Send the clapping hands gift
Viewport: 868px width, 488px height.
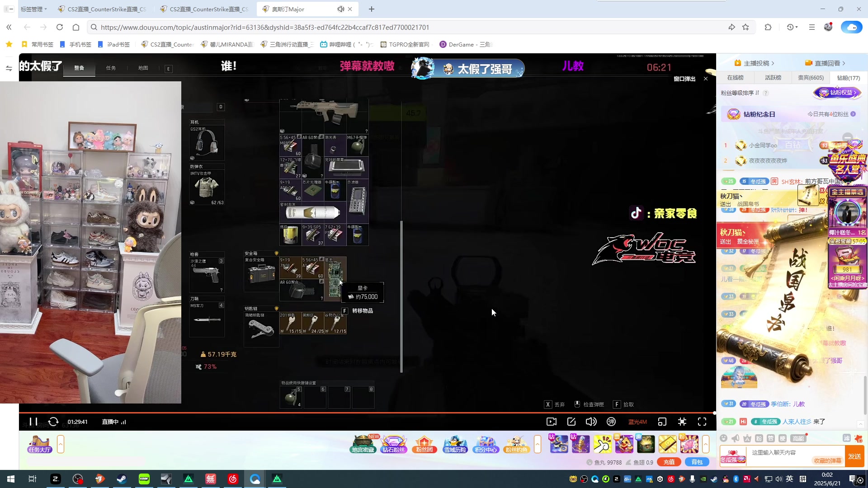602,445
